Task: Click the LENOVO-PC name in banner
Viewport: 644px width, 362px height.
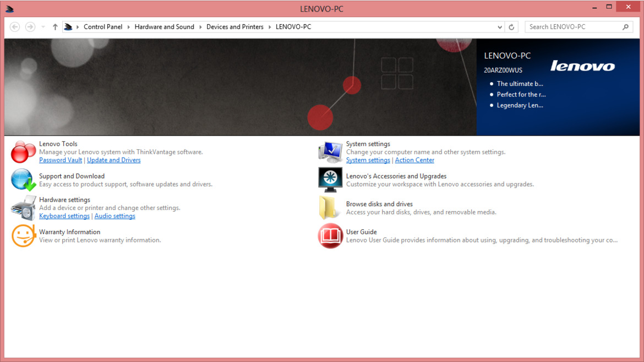Action: 507,56
